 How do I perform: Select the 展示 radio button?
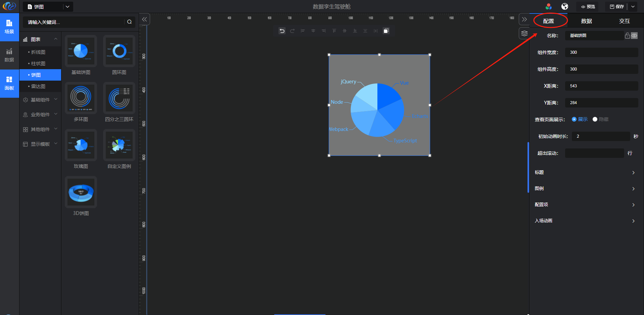pos(574,119)
